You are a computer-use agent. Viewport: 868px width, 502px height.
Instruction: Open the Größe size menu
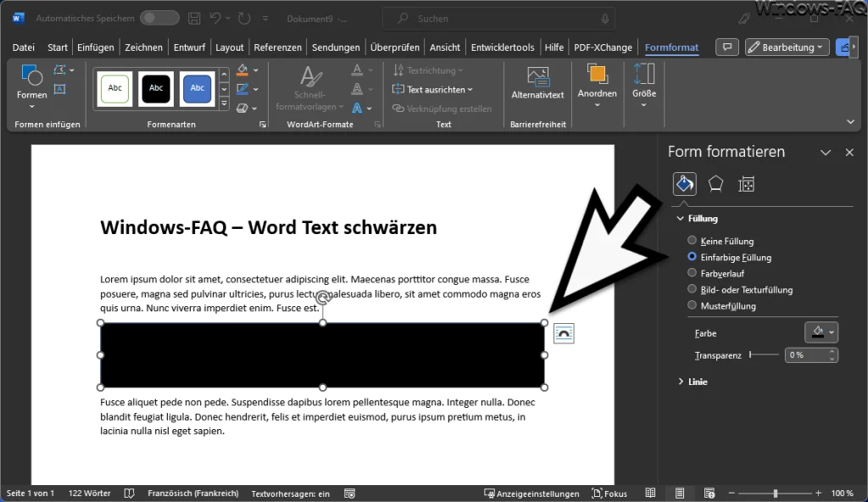644,86
